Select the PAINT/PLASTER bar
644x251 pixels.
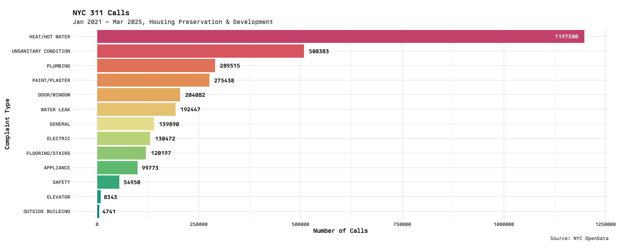153,80
